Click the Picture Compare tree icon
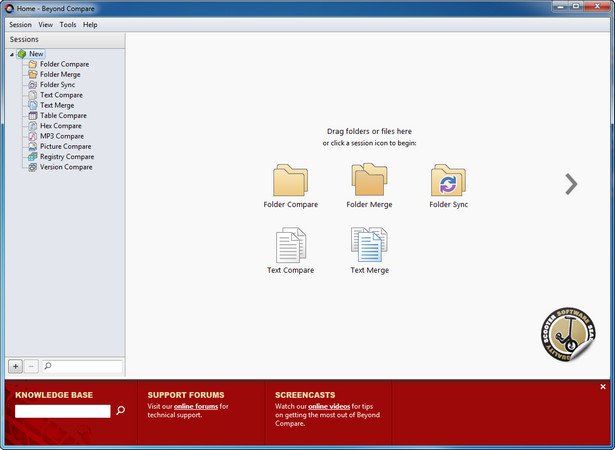 point(33,146)
